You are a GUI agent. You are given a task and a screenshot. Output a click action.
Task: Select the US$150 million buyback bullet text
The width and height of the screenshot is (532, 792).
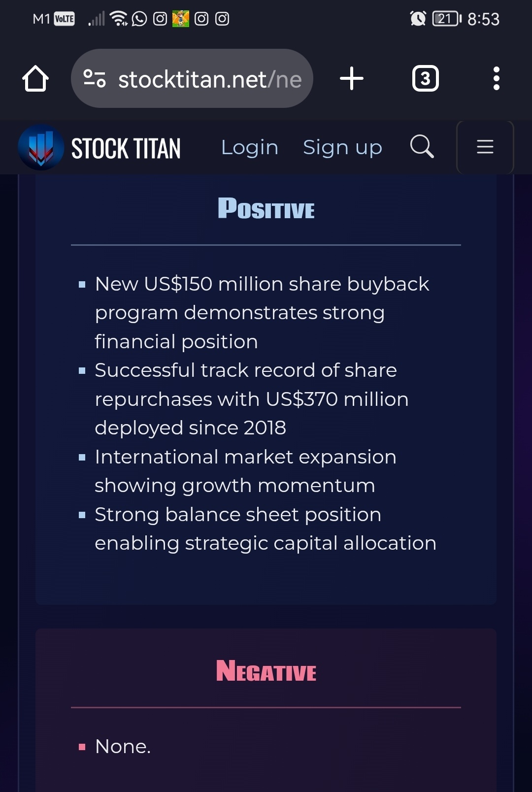[262, 312]
